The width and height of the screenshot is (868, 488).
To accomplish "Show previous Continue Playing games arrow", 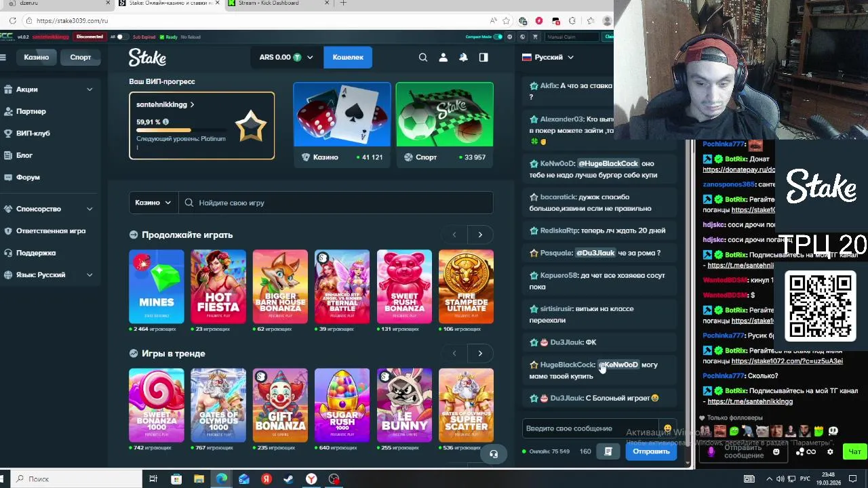I will 454,235.
